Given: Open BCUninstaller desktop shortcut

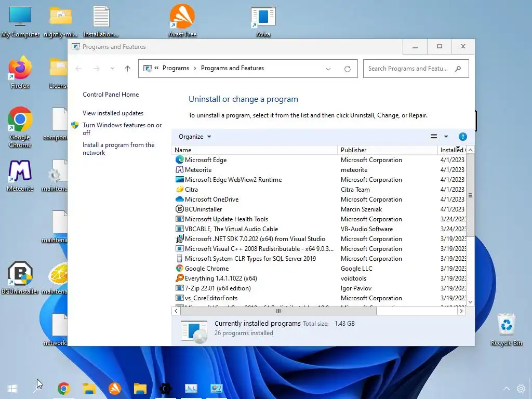Looking at the screenshot, I should (x=20, y=278).
